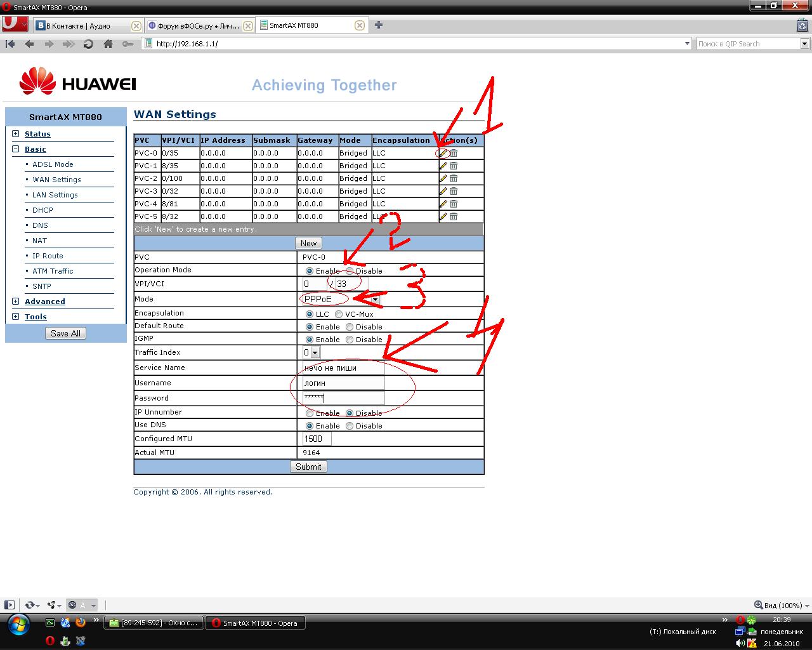
Task: Reload page with browser refresh icon
Action: tap(88, 44)
